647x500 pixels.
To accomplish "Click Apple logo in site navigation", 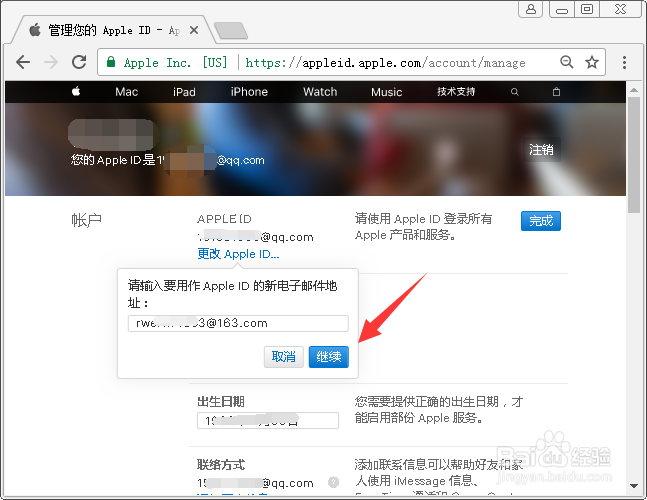I will [x=76, y=92].
